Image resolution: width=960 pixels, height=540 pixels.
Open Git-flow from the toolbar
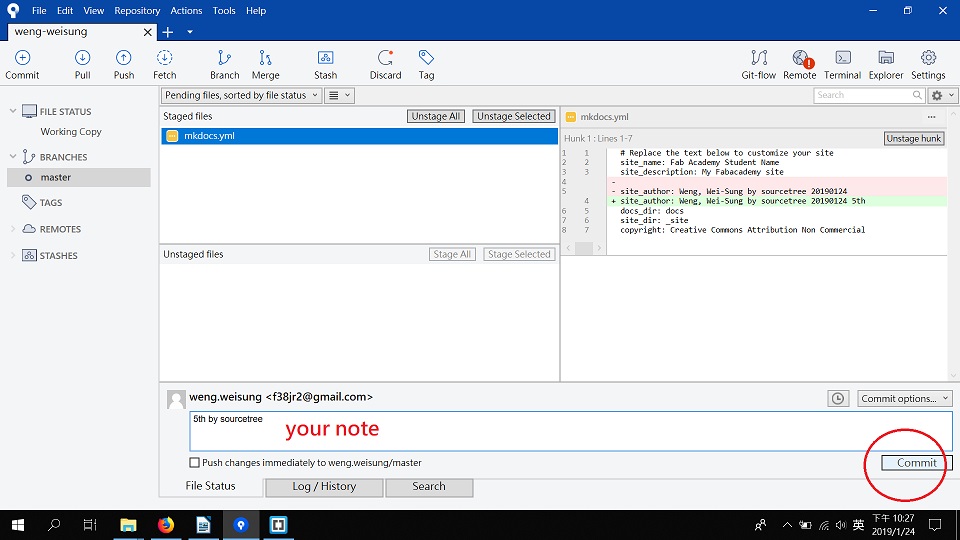759,64
